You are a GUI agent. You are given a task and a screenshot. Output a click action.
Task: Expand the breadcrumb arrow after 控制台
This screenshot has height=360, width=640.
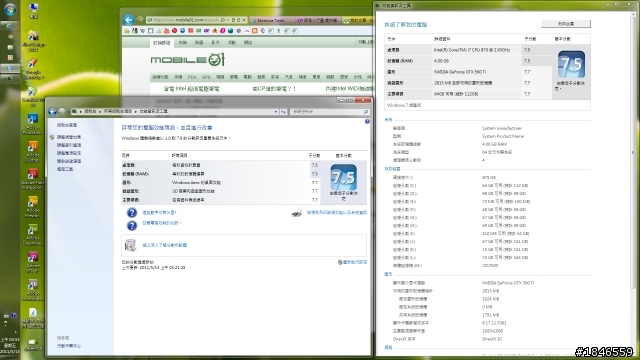[99, 111]
